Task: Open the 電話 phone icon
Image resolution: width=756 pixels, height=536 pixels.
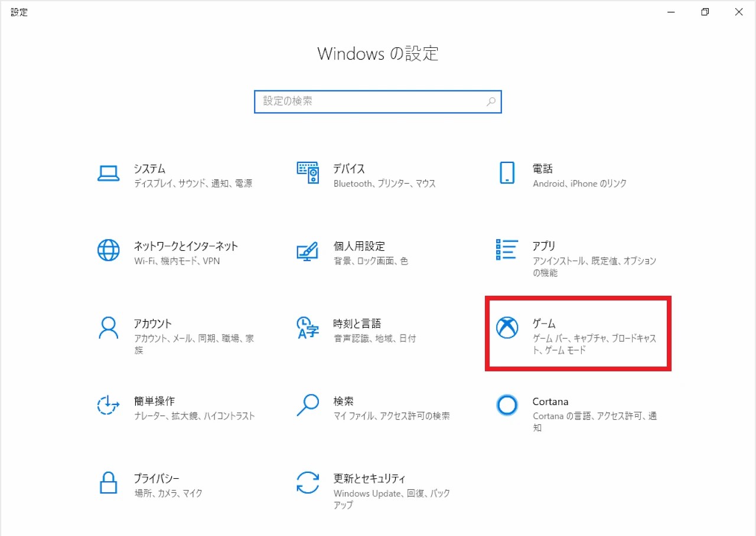Action: (x=507, y=173)
